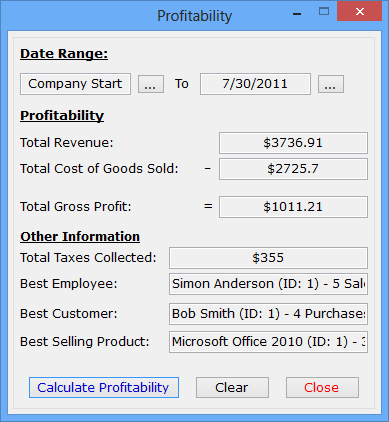This screenshot has height=422, width=389.
Task: Click the Total Cost of Goods Sold: label
Action: (99, 169)
